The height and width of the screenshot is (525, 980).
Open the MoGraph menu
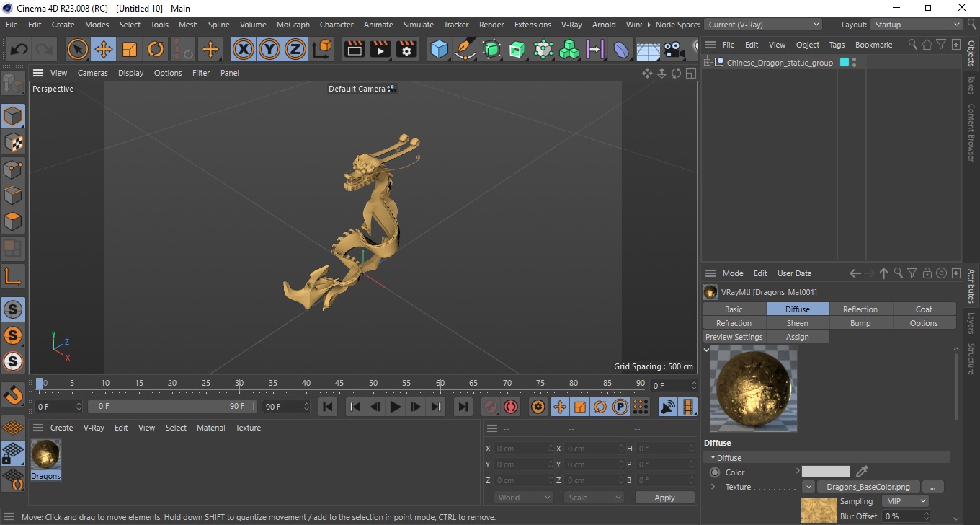click(x=293, y=25)
